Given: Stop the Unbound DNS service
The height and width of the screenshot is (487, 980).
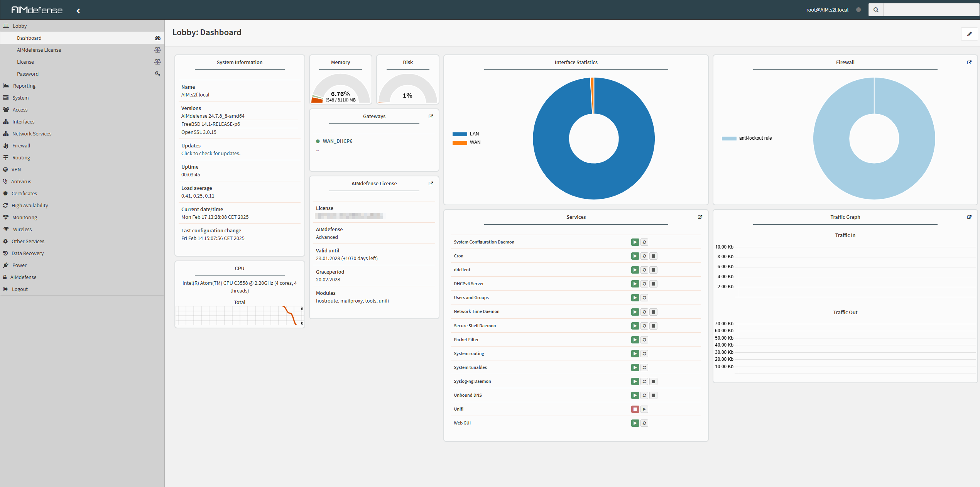Looking at the screenshot, I should pyautogui.click(x=653, y=395).
